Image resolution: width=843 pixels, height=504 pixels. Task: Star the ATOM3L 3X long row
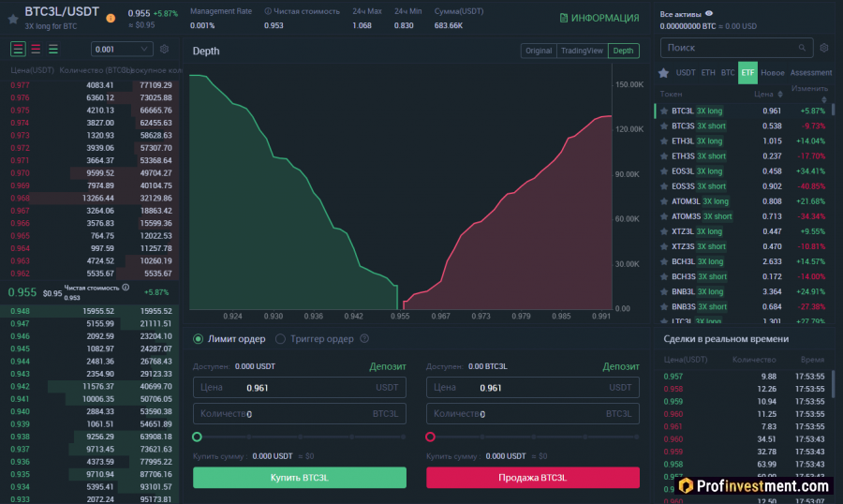(664, 201)
